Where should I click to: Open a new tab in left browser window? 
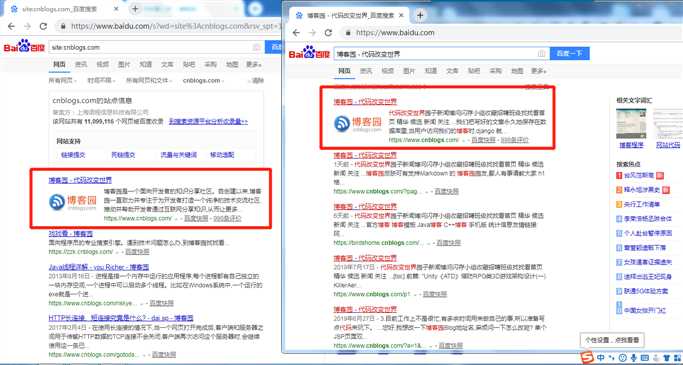tap(135, 9)
